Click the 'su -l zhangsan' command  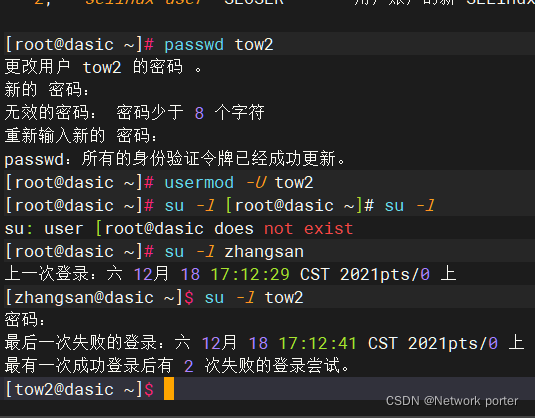click(234, 252)
